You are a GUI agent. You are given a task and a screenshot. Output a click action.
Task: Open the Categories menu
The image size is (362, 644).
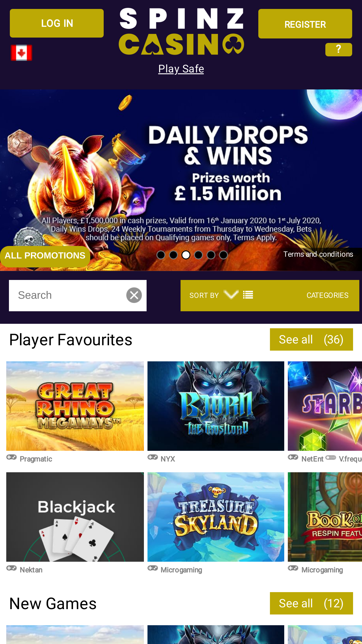point(327,295)
